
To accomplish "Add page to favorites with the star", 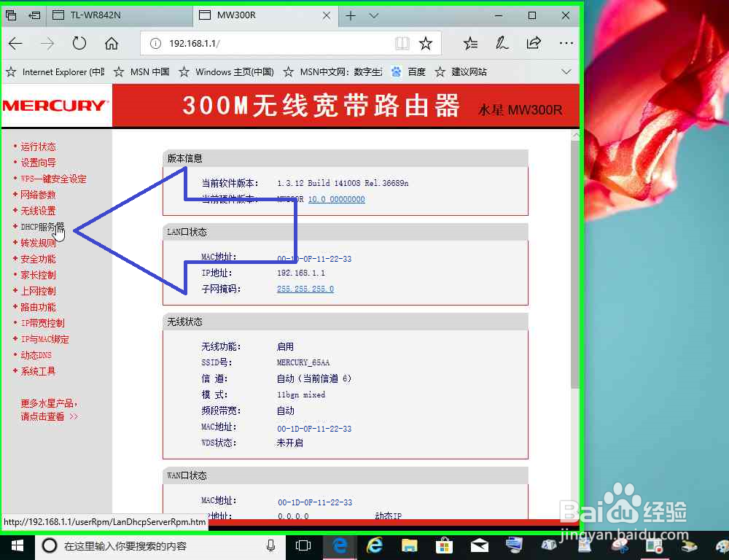I will 426,44.
